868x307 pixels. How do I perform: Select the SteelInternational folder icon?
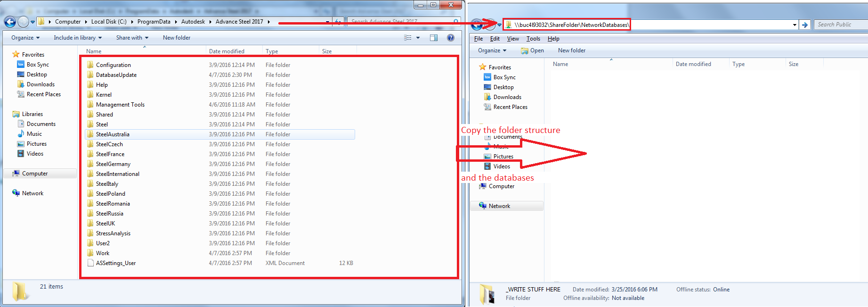pyautogui.click(x=90, y=174)
